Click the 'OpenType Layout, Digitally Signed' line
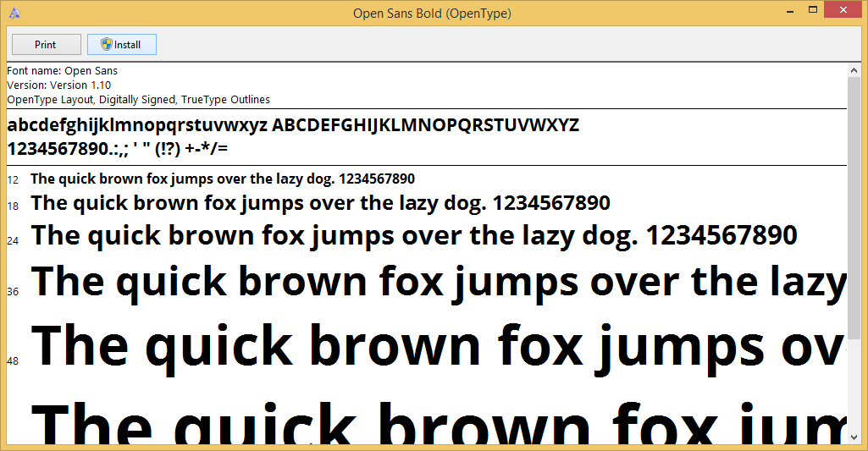The height and width of the screenshot is (451, 868). 138,100
